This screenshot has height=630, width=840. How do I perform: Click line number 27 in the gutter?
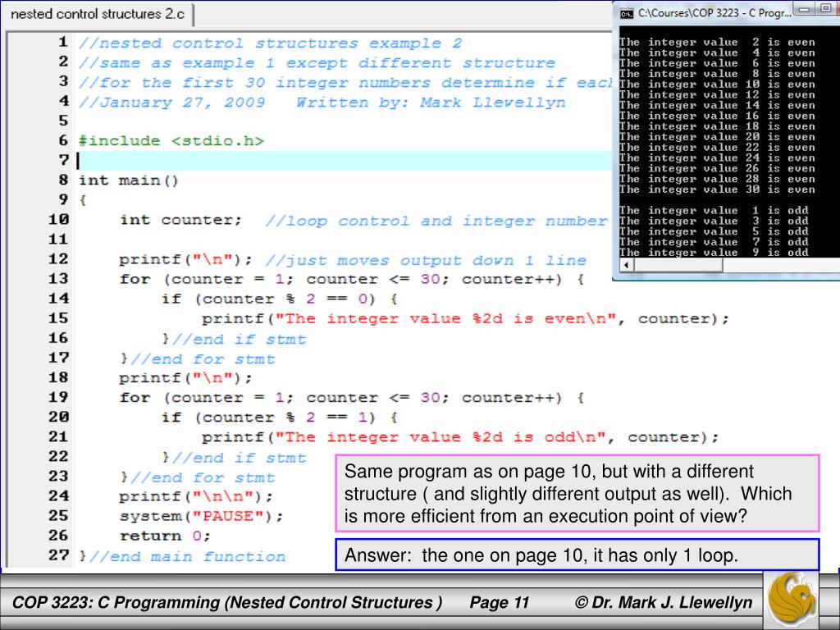(59, 555)
